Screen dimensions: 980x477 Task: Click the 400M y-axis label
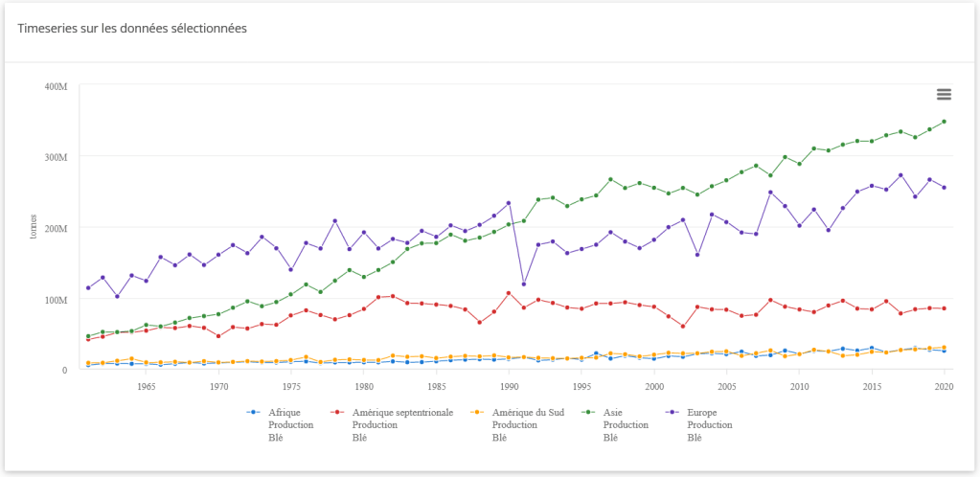56,86
